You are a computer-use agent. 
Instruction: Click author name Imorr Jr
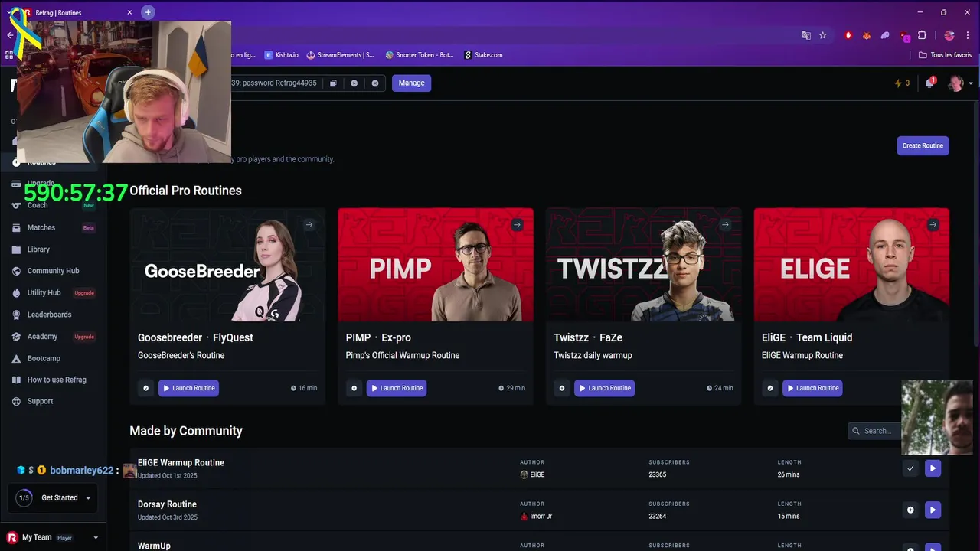tap(541, 517)
